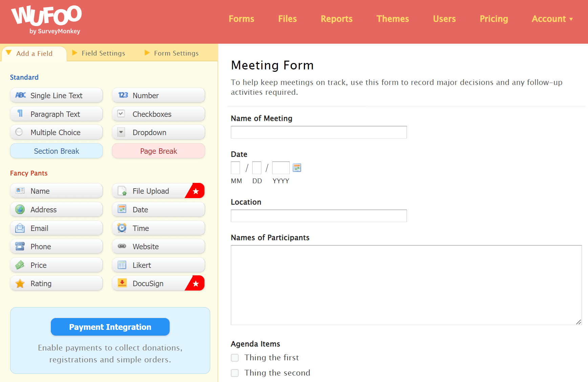The image size is (588, 382).
Task: Open the calendar picker next to YYYY
Action: [x=297, y=167]
